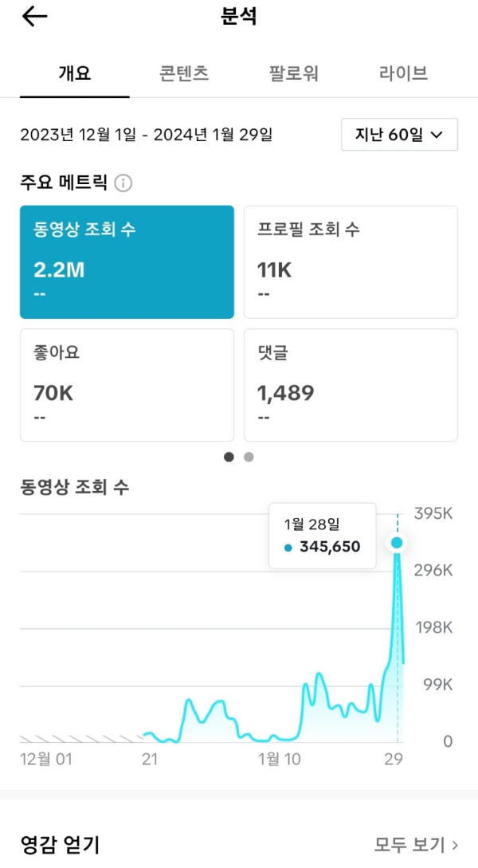Select the 동영상 조회 수 metric card
This screenshot has width=478, height=868.
click(x=127, y=262)
